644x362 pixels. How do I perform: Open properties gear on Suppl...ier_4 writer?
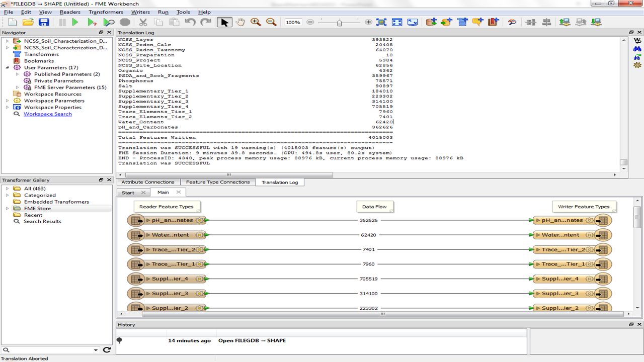(589, 279)
